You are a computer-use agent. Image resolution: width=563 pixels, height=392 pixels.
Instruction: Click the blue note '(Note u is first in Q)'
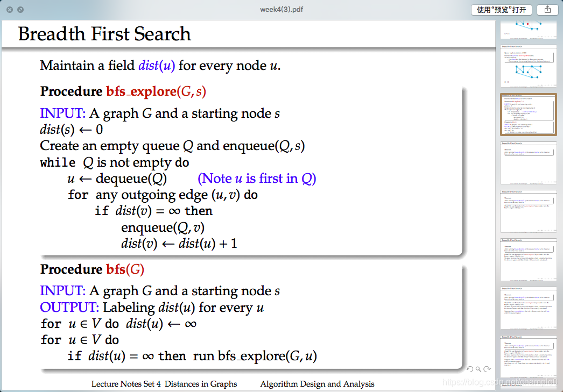(257, 179)
